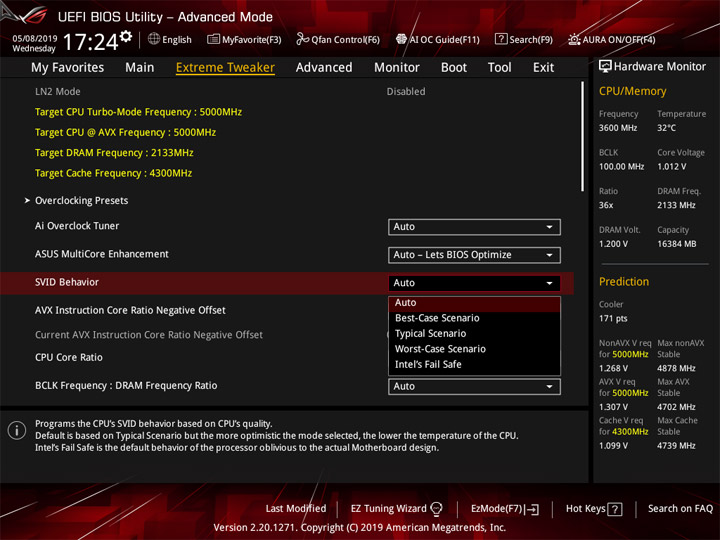Click BCLK Frequency : DRAM Frequency Ratio label
Screen dimensions: 720x540
[x=126, y=386]
